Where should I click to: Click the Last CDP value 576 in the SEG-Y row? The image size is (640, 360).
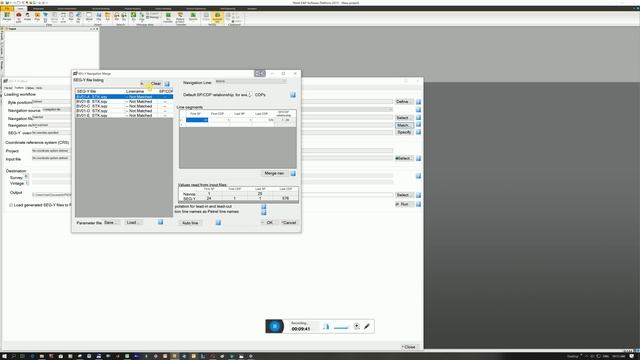click(x=286, y=198)
